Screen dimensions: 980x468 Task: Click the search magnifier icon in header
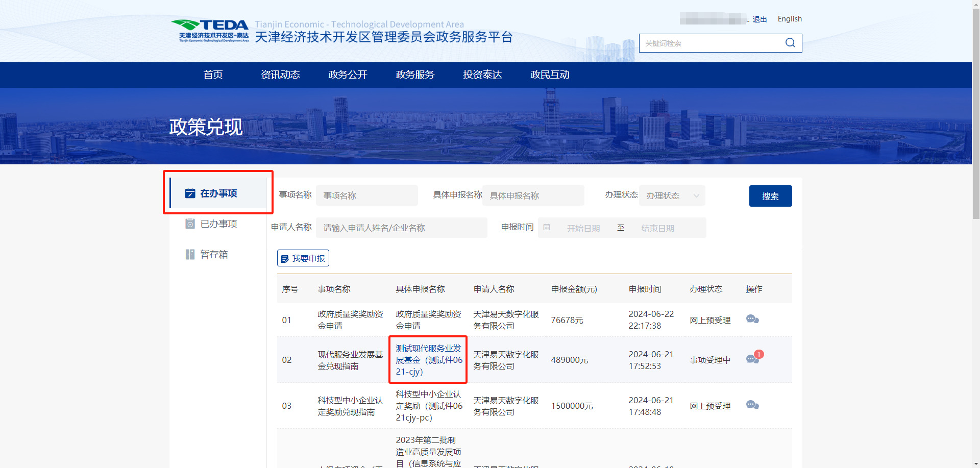pyautogui.click(x=790, y=43)
